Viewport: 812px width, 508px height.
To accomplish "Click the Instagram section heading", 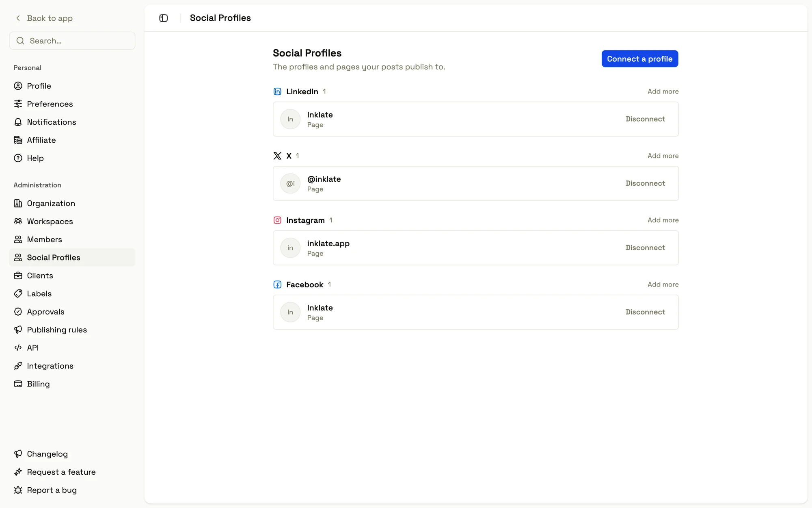I will [305, 220].
